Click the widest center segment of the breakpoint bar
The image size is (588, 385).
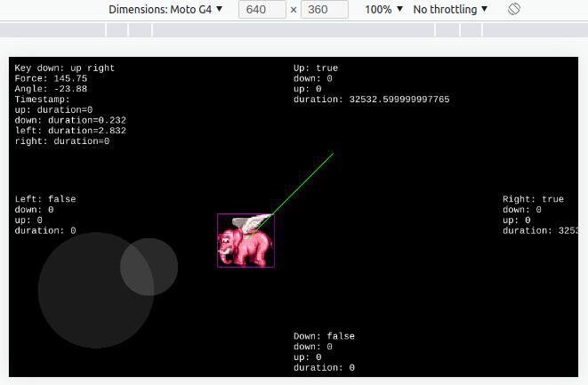click(x=294, y=30)
